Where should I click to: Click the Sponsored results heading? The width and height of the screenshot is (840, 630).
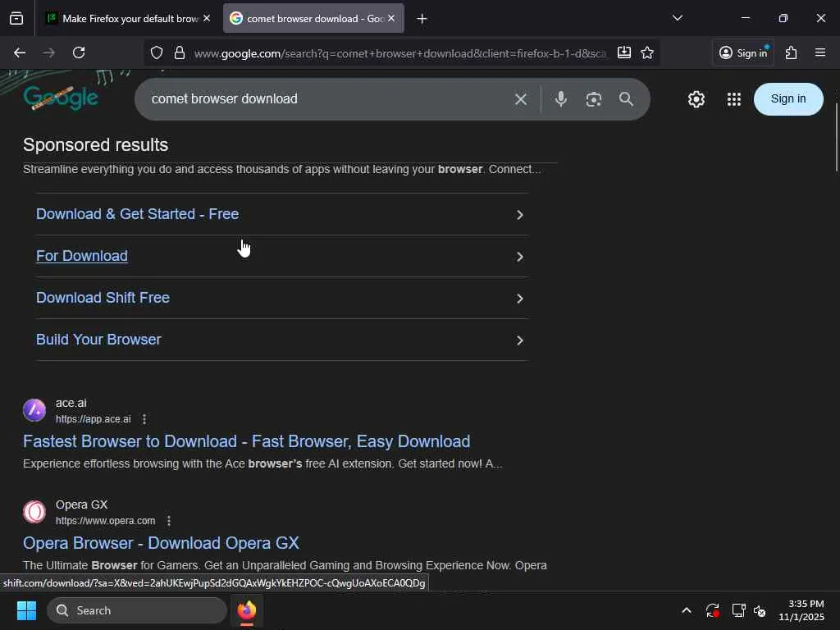click(95, 144)
